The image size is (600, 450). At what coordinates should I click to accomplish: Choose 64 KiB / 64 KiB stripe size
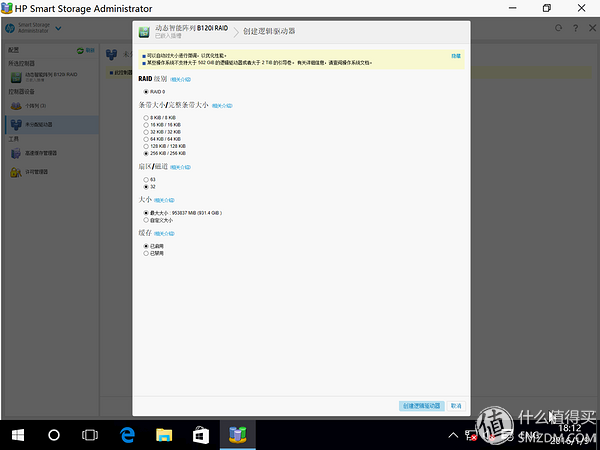pyautogui.click(x=146, y=139)
